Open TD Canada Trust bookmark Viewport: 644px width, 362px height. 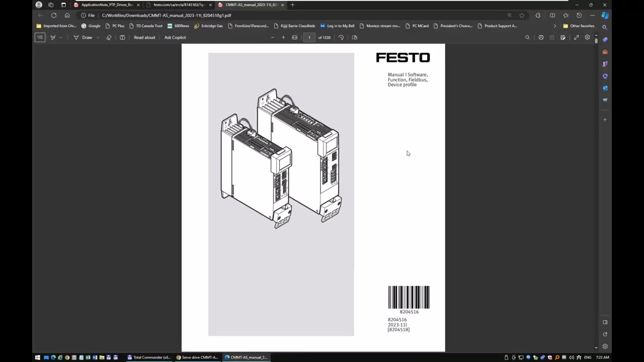coord(146,26)
